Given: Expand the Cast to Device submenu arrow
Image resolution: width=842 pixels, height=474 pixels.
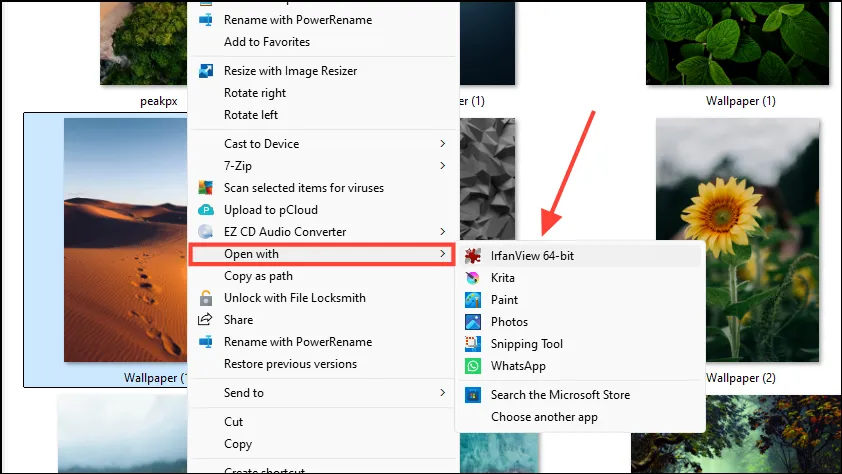Looking at the screenshot, I should click(x=442, y=143).
